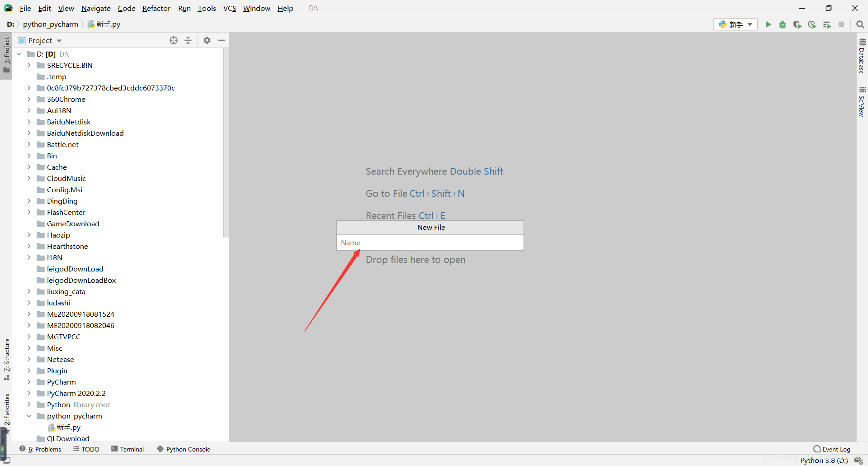Expand the Battle.net folder arrow
The height and width of the screenshot is (466, 868).
tap(29, 144)
